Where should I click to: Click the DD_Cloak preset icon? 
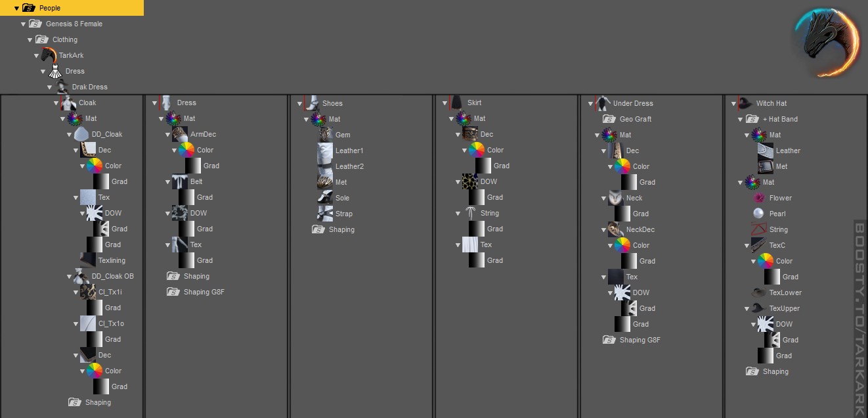pyautogui.click(x=81, y=134)
